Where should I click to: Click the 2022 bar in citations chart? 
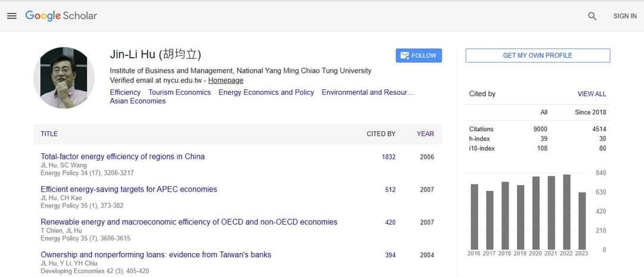tap(566, 212)
